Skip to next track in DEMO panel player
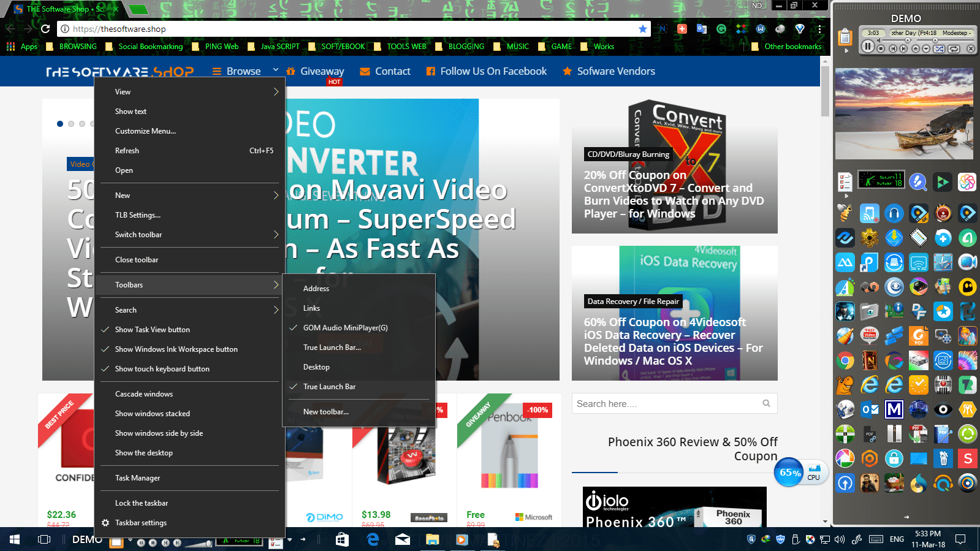980x551 pixels. 903,48
